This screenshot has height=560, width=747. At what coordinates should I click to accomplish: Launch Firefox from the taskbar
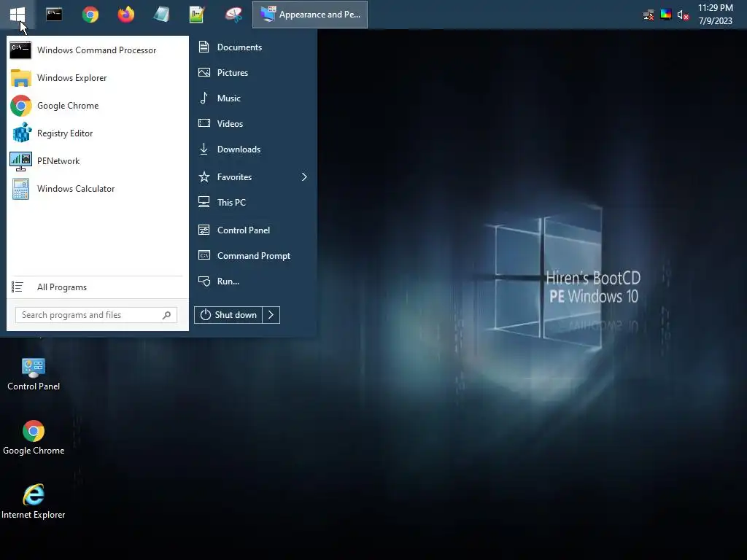click(125, 15)
